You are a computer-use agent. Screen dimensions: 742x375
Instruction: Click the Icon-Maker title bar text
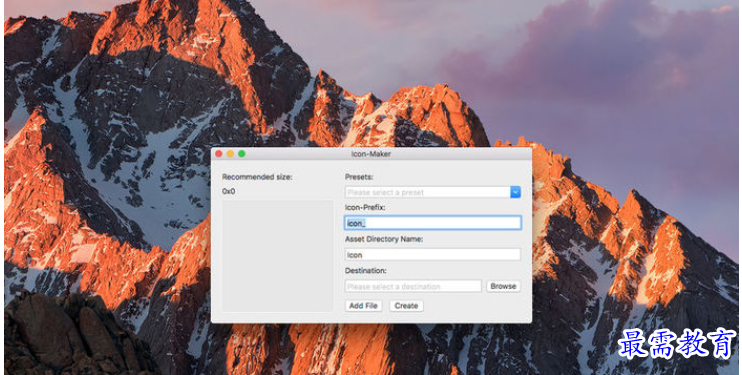point(371,154)
